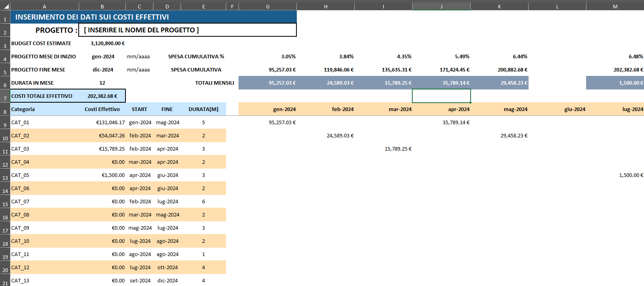Click the CAT_13 category cell

coord(44,280)
